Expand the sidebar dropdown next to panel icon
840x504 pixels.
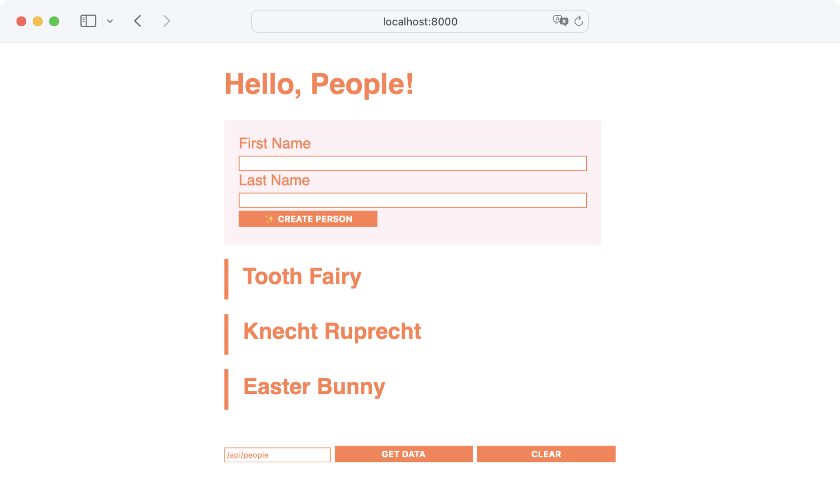[x=110, y=21]
